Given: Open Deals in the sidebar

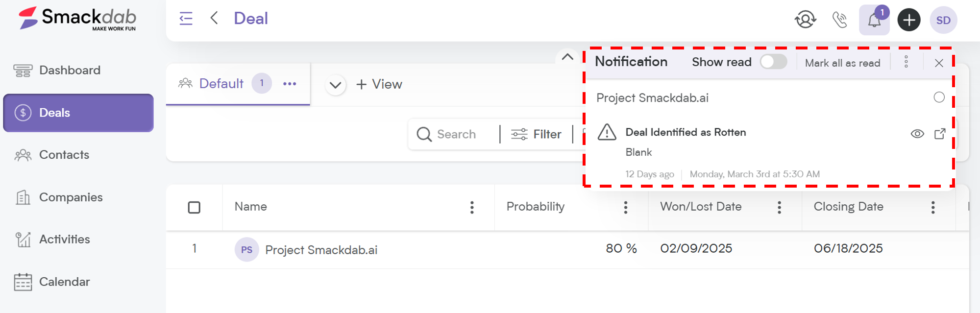Looking at the screenshot, I should tap(78, 113).
